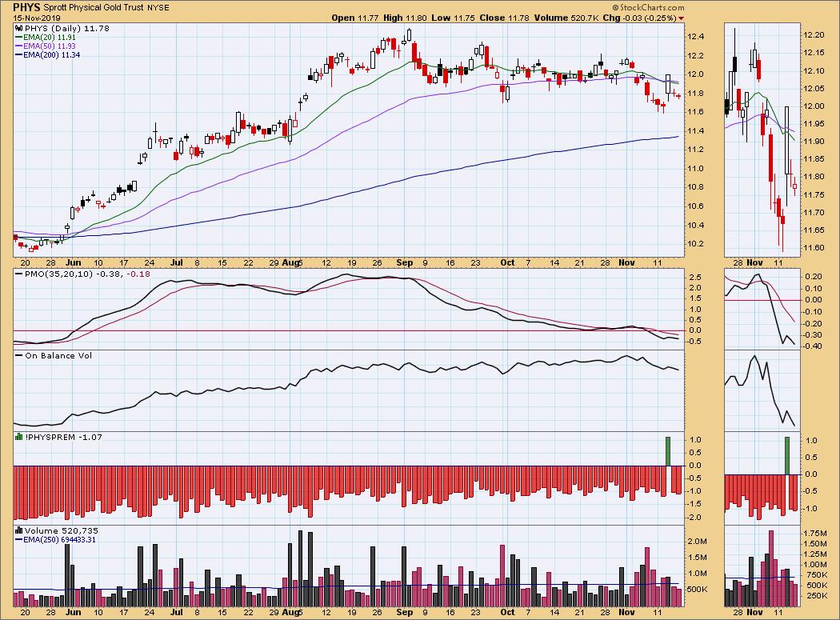Click the PMO(35,20,10) indicator legend
Image resolution: width=840 pixels, height=620 pixels.
tap(87, 274)
